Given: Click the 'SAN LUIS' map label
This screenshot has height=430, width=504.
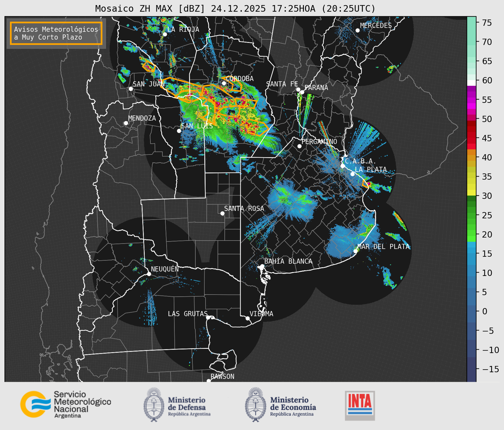Looking at the screenshot, I should point(197,126).
